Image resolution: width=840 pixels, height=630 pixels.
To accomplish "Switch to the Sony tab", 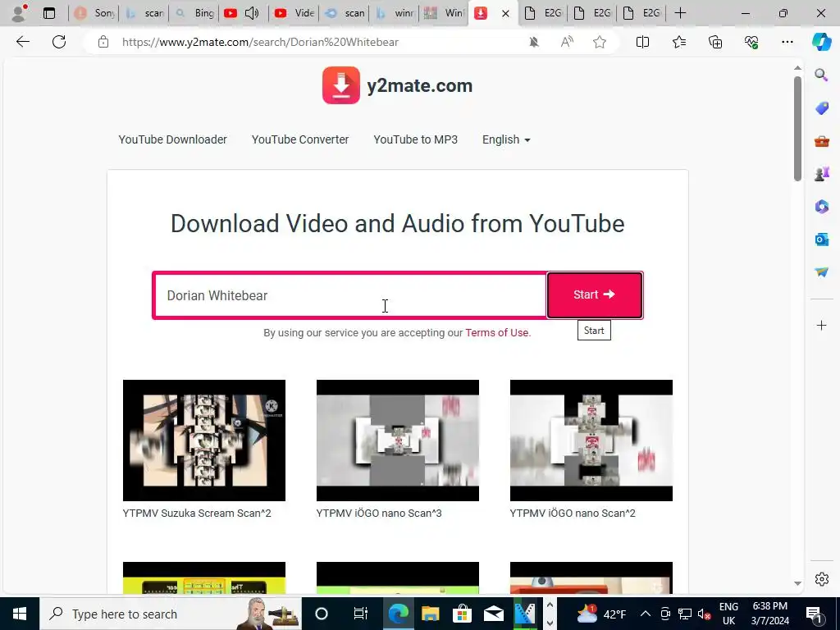I will (95, 13).
